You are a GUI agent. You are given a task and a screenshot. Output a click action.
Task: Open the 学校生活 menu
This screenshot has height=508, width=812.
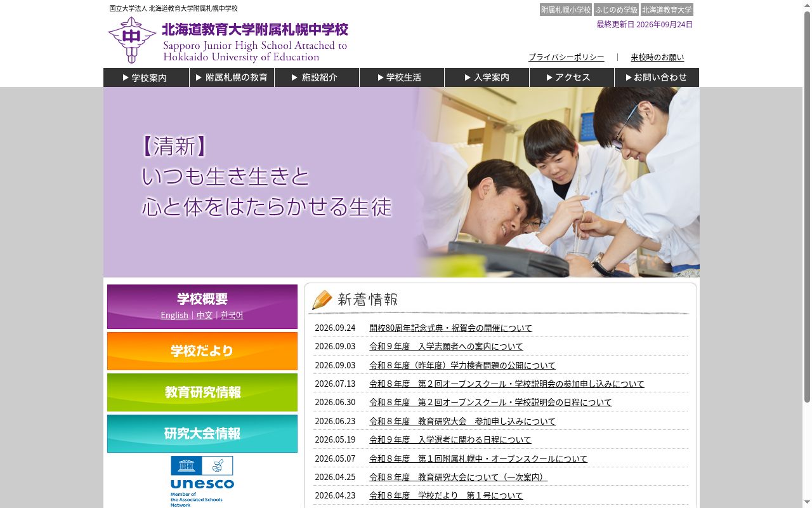tap(402, 77)
